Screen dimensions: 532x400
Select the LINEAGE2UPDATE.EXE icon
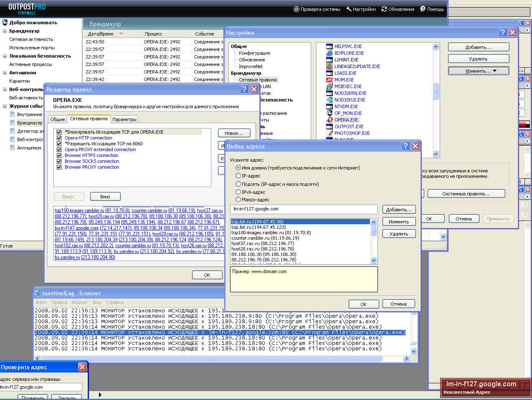coord(329,66)
